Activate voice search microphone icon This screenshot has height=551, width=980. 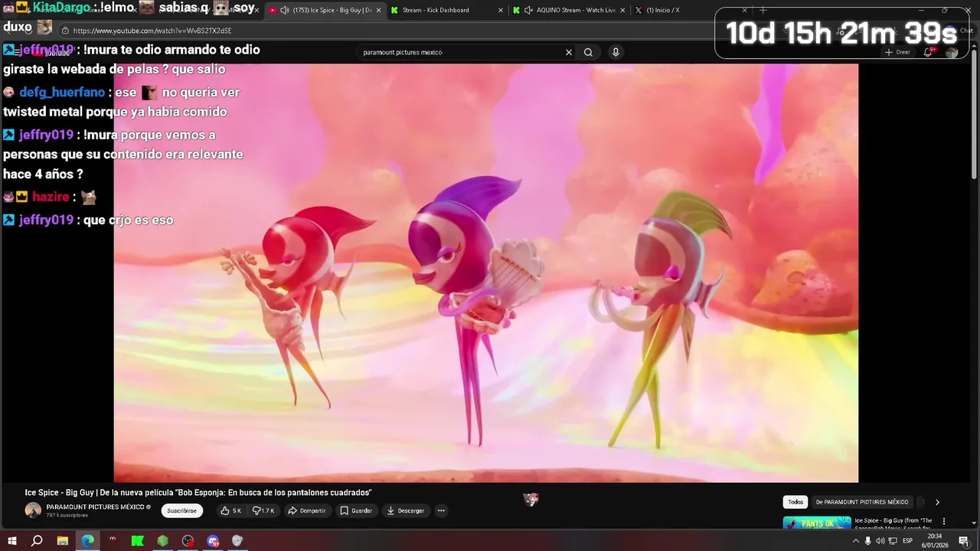click(x=616, y=52)
